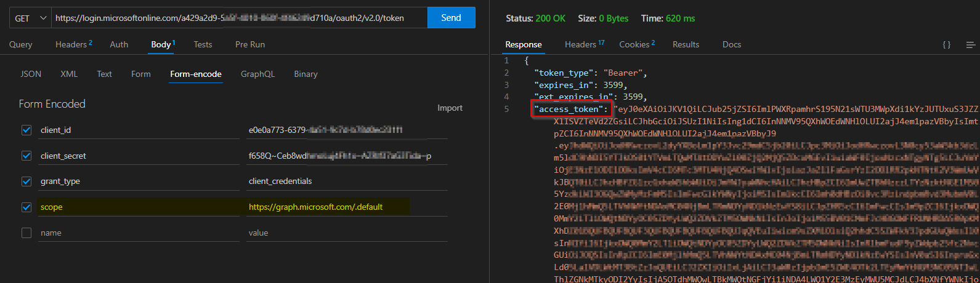980x283 pixels.
Task: Uncheck the client_id field checkbox
Action: [x=26, y=130]
